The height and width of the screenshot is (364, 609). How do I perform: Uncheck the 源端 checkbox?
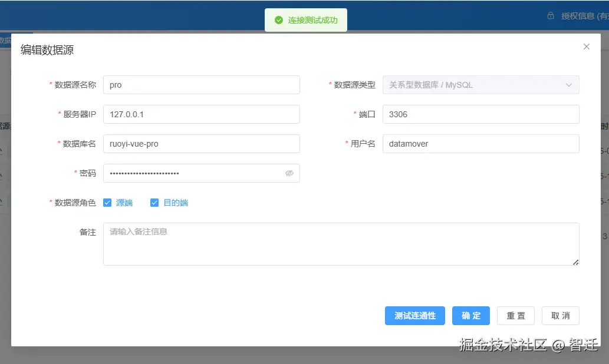point(107,203)
